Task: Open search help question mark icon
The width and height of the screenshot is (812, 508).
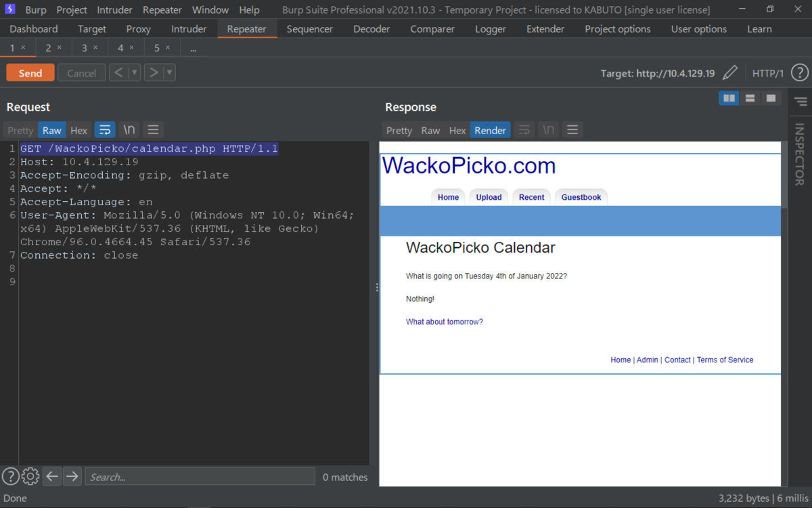Action: pos(10,477)
